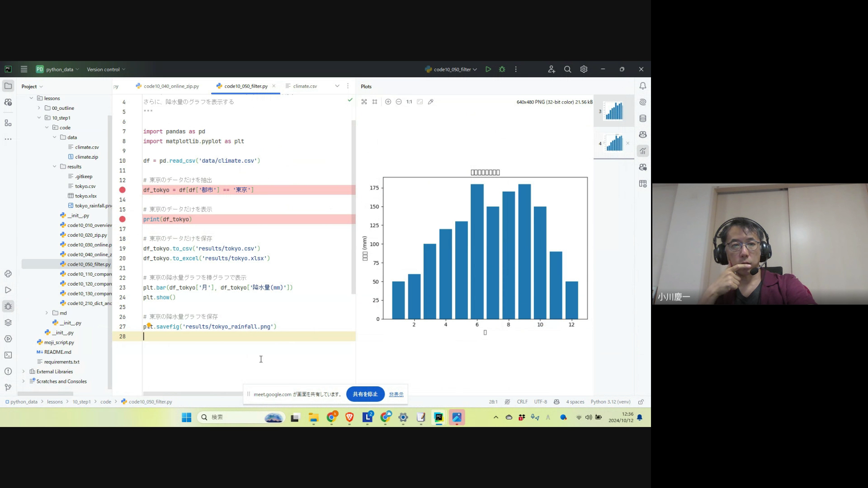Switch to climate.csv editor tab
This screenshot has width=868, height=488.
[x=304, y=86]
